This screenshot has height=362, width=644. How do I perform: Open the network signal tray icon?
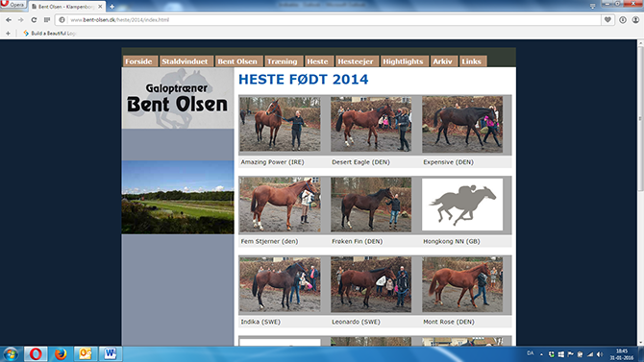(590, 354)
